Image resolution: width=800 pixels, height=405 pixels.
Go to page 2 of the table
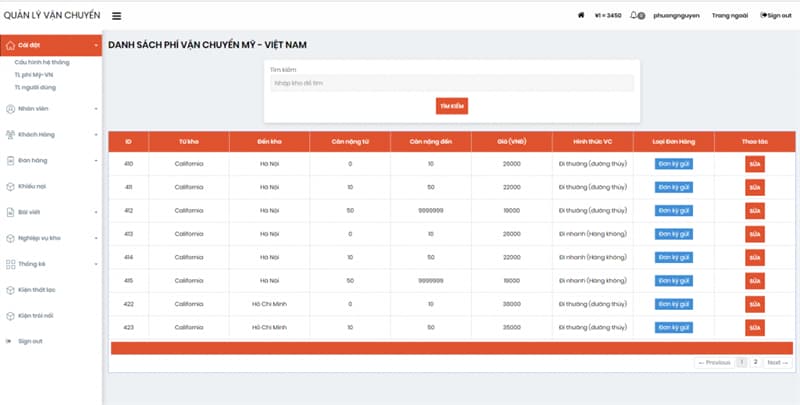click(755, 362)
